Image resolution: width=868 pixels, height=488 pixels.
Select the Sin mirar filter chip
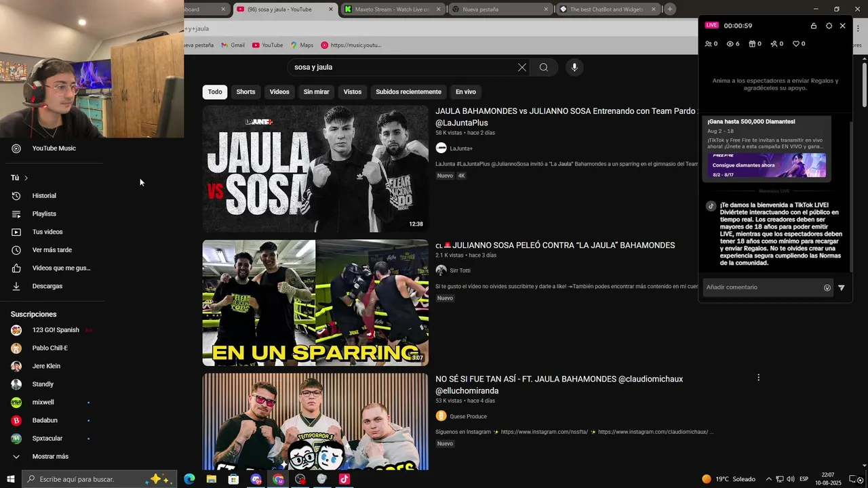316,91
